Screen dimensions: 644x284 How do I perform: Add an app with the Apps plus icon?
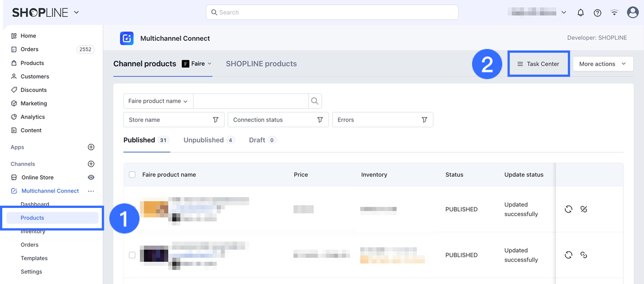(91, 147)
